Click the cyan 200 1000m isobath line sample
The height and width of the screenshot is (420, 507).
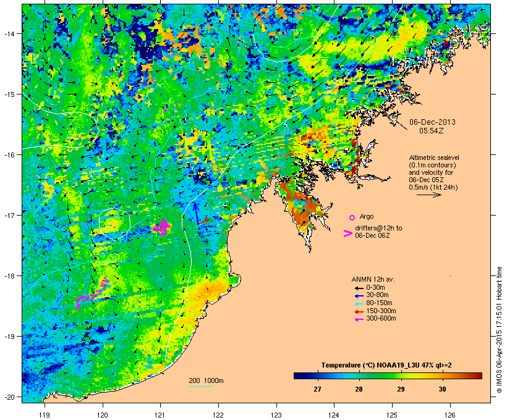200,386
